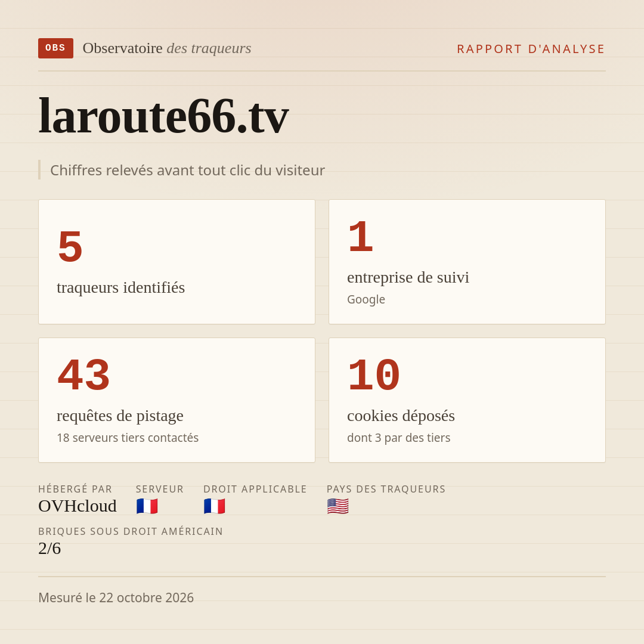Viewport: 644px width, 644px height.
Task: Click the 'OVHcloud' host name
Action: point(78,506)
